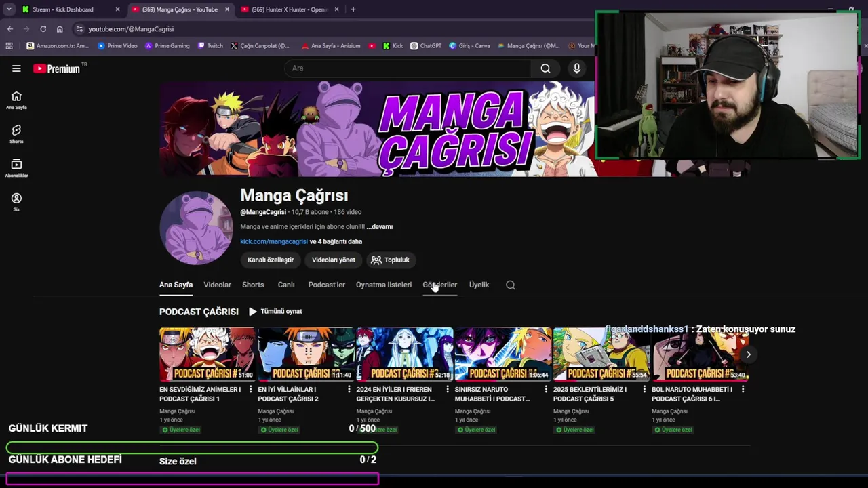868x488 pixels.
Task: Open options for BOL NARUTO video
Action: tap(743, 389)
